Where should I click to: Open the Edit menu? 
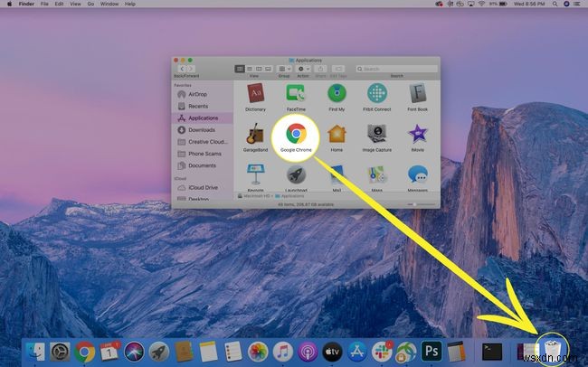59,4
